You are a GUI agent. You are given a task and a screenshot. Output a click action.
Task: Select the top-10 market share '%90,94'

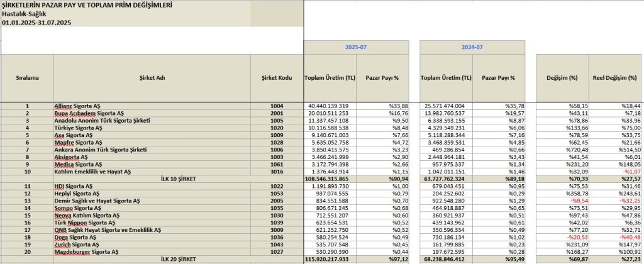382,179
